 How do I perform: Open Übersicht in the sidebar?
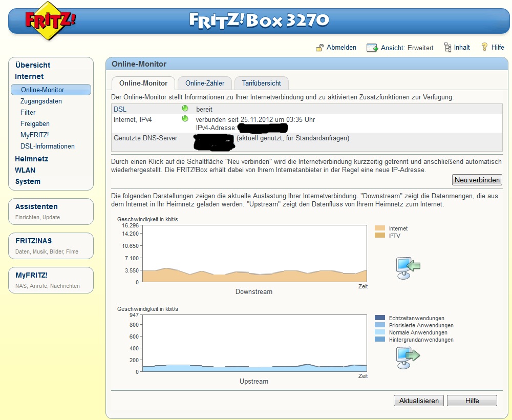click(x=33, y=65)
